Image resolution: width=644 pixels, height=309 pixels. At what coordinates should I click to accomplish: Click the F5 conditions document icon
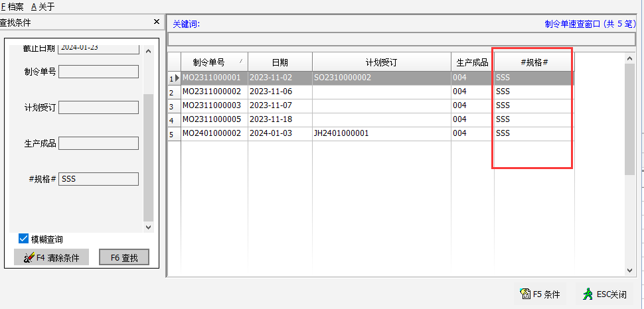point(524,294)
